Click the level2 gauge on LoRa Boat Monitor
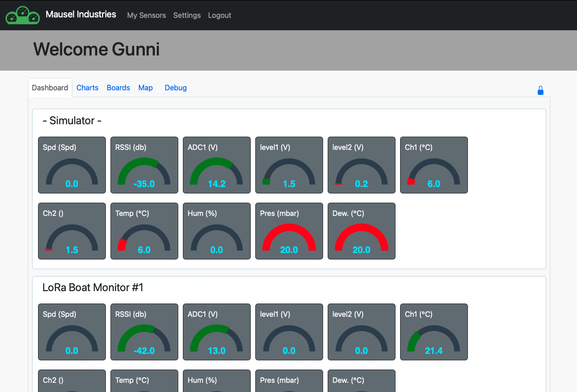577x392 pixels. click(x=361, y=331)
